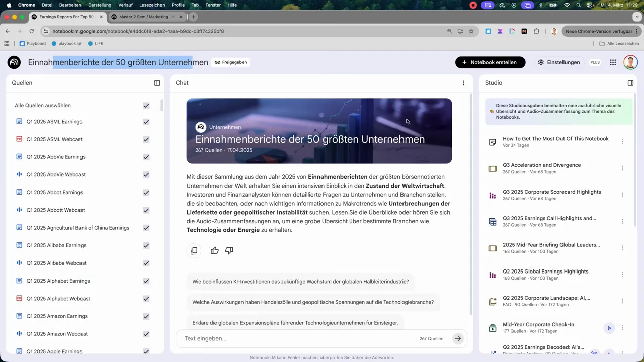Switch to Master 2.Sem Marketing tab

coord(146,17)
